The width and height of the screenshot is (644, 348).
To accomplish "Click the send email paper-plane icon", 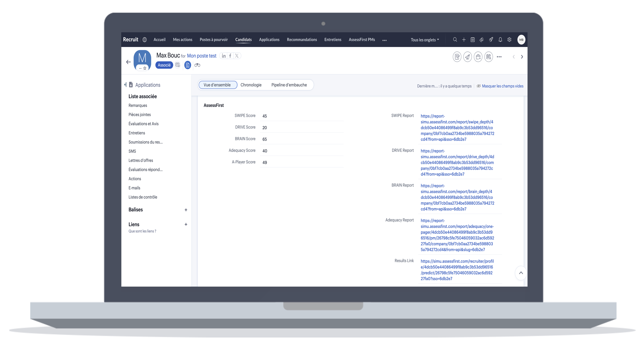I will tap(467, 57).
